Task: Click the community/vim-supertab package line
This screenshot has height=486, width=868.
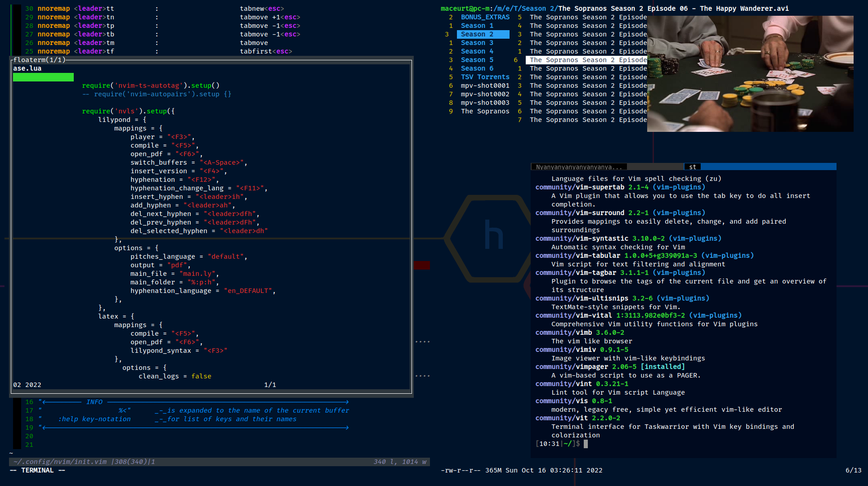Action: pos(620,187)
